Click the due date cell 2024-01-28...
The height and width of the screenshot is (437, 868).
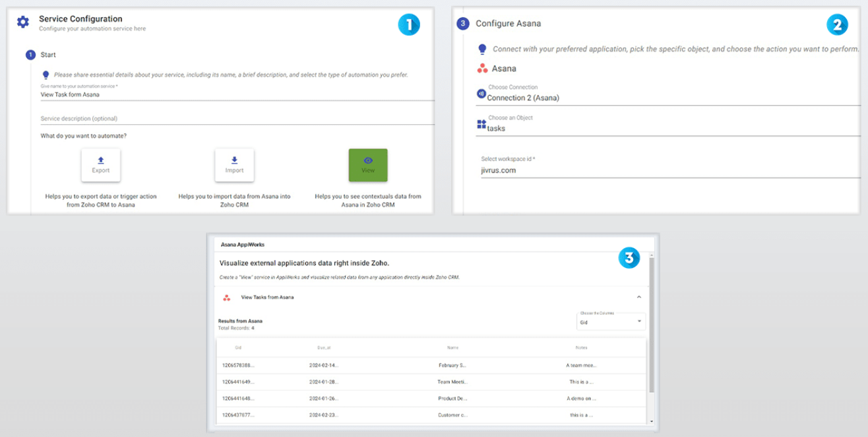(x=323, y=382)
